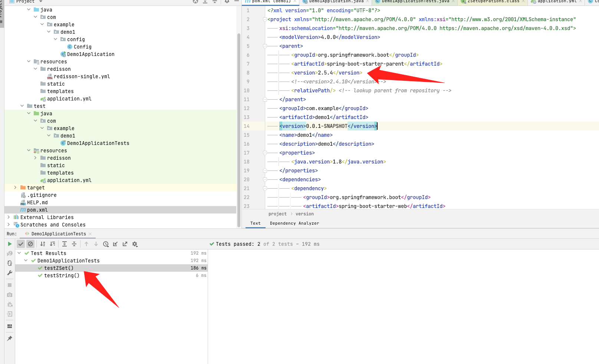This screenshot has height=364, width=599.
Task: Select application.yml under main resources
Action: point(66,99)
